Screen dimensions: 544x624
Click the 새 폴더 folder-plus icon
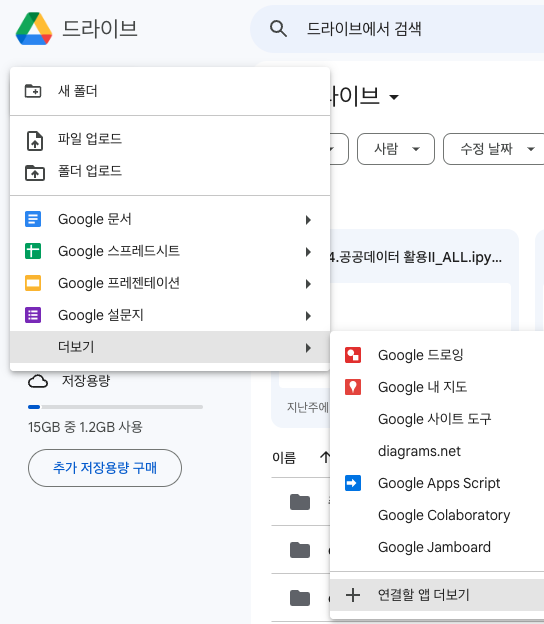click(33, 91)
